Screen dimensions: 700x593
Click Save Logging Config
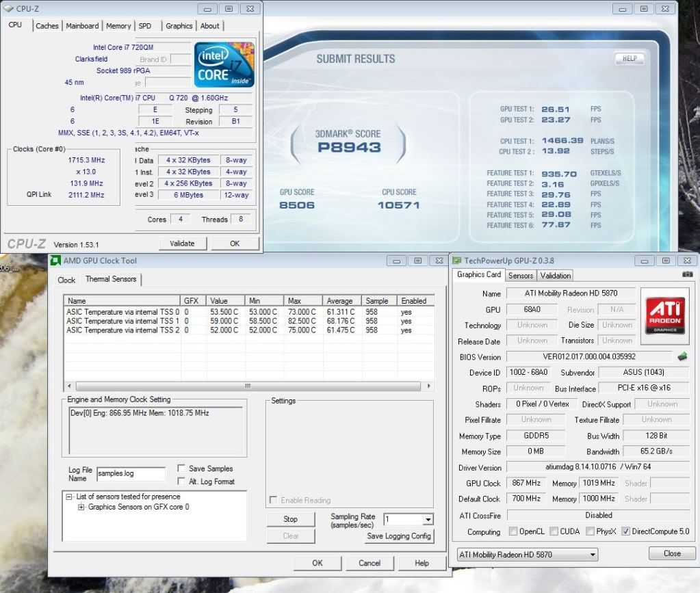tap(399, 536)
